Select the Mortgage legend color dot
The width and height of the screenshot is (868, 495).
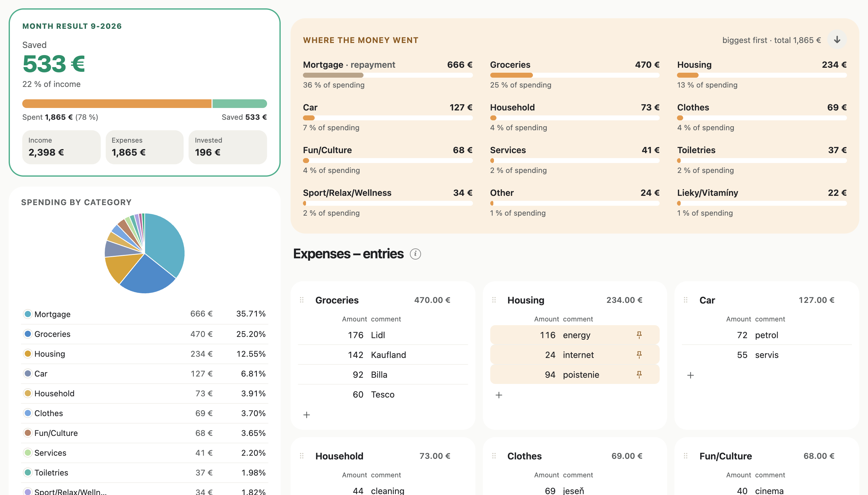click(x=28, y=314)
